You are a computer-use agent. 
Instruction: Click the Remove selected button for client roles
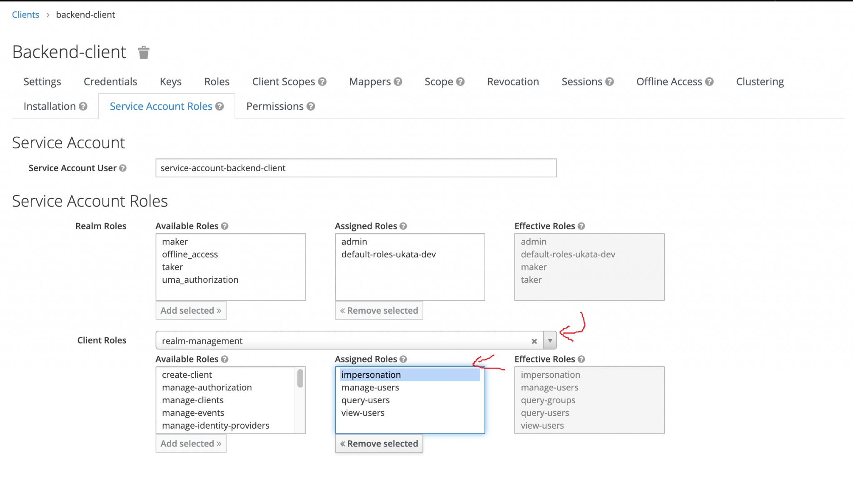tap(379, 443)
